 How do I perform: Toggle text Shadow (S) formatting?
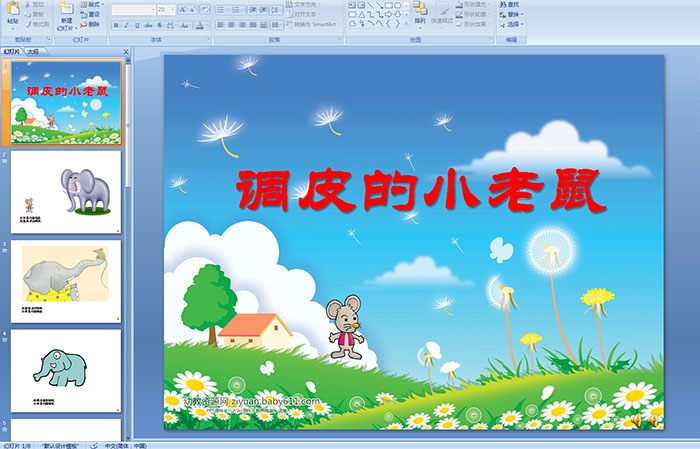pos(159,25)
